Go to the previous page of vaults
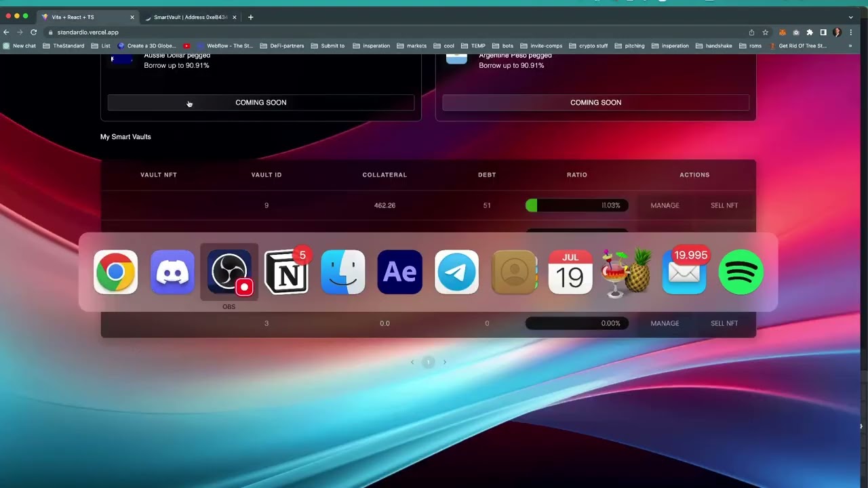868x488 pixels. (412, 362)
